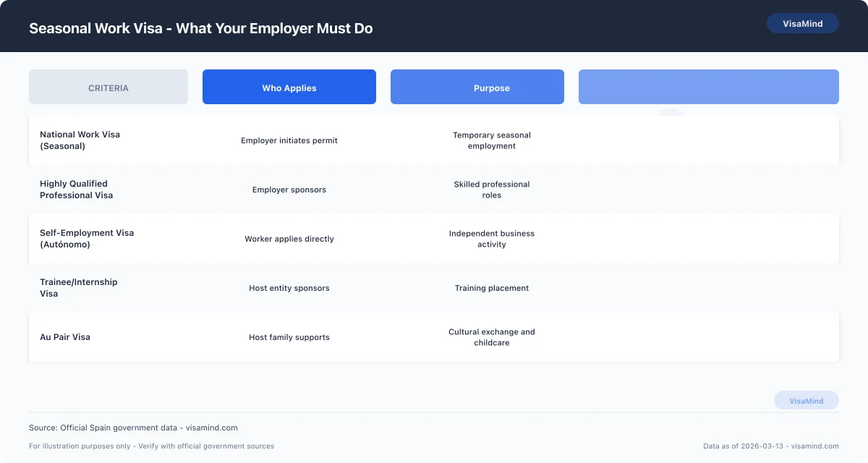Click the Worker applies directly cell
The width and height of the screenshot is (868, 463).
click(289, 239)
